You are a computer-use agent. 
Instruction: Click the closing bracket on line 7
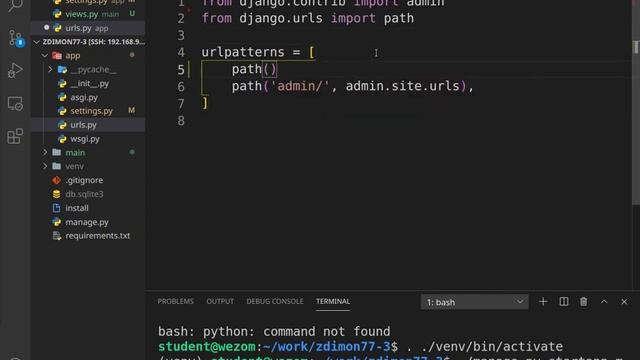tap(205, 103)
